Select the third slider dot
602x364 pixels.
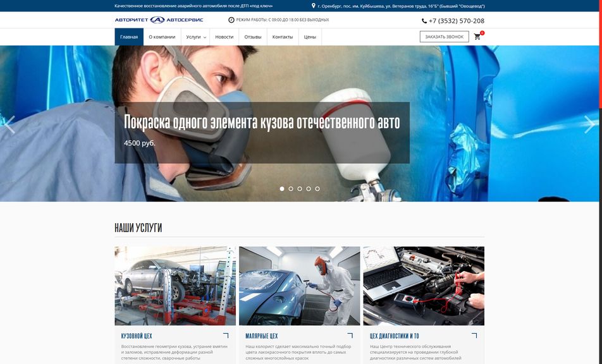(300, 189)
